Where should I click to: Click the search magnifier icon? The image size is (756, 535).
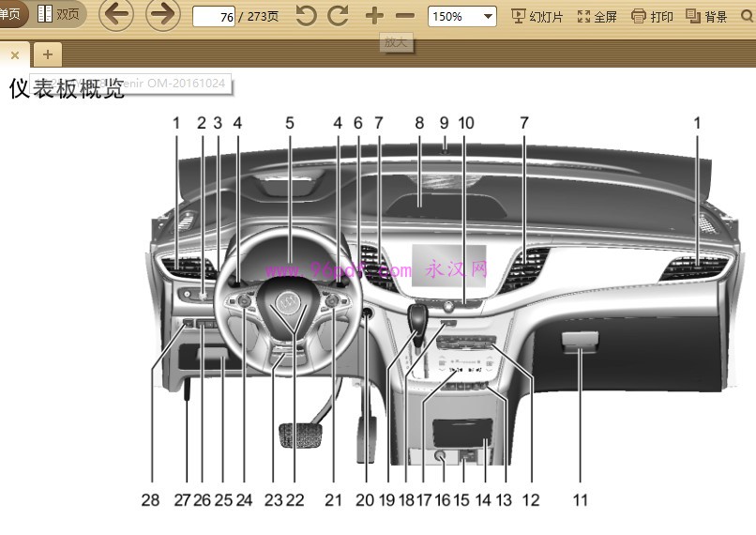click(748, 16)
